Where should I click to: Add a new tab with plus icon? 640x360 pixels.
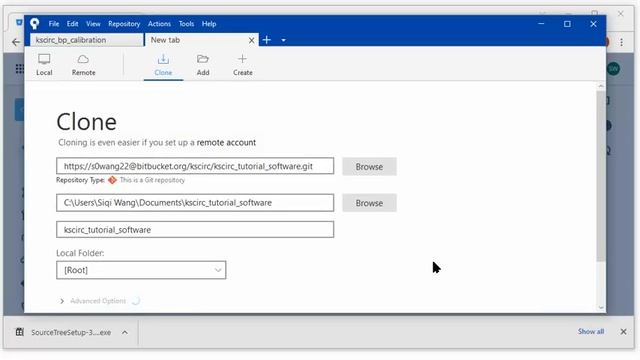[x=267, y=40]
